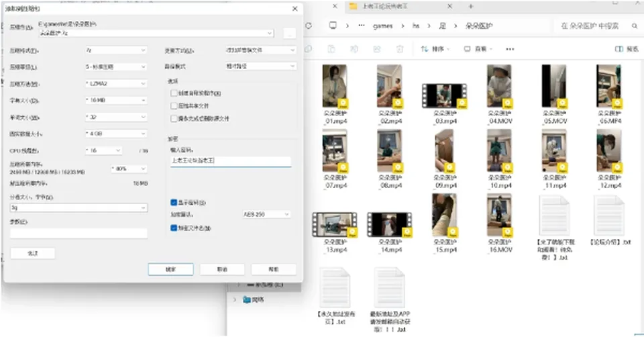Select the video file ending in _03.mp4
This screenshot has height=337, width=644.
coord(445,103)
